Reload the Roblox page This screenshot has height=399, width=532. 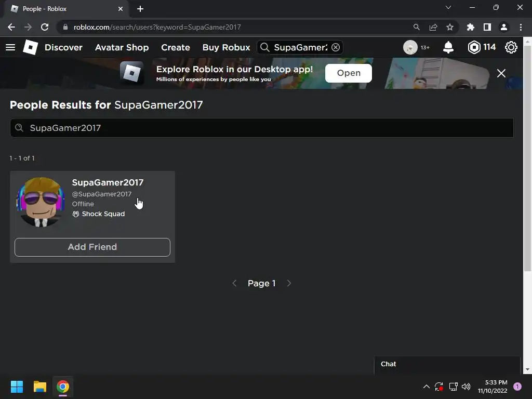click(x=45, y=27)
